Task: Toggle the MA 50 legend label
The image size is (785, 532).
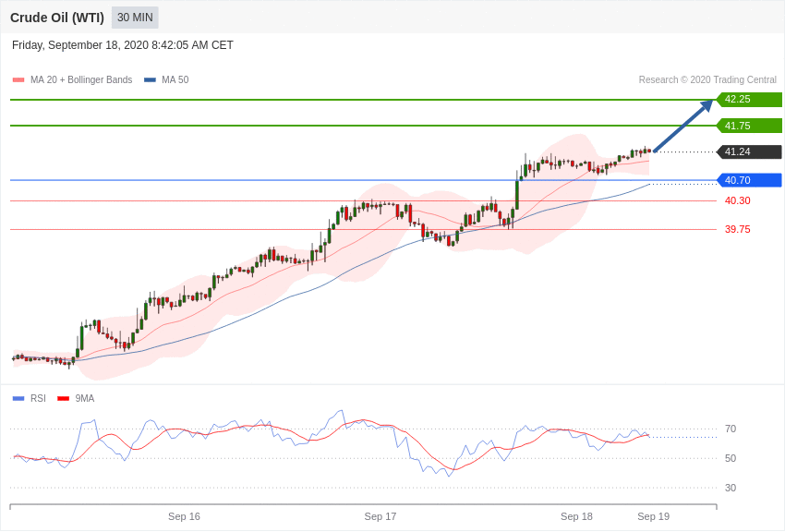Action: (x=175, y=80)
